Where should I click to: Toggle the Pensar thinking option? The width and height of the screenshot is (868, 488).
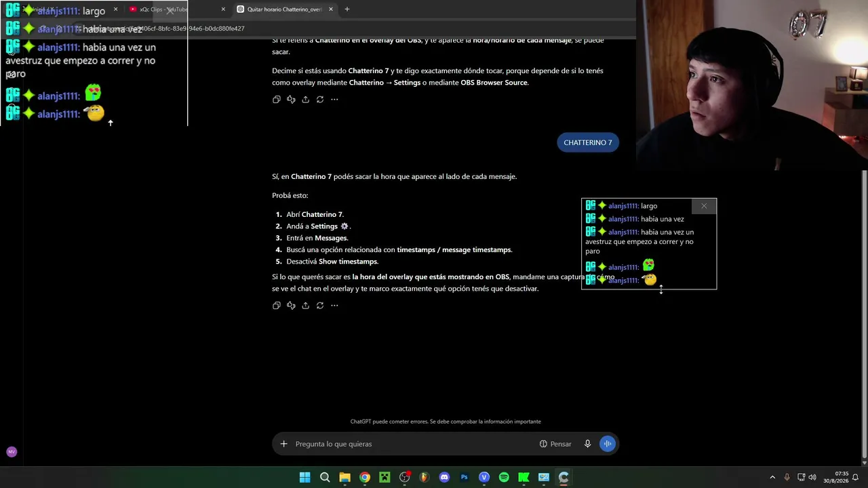(555, 444)
